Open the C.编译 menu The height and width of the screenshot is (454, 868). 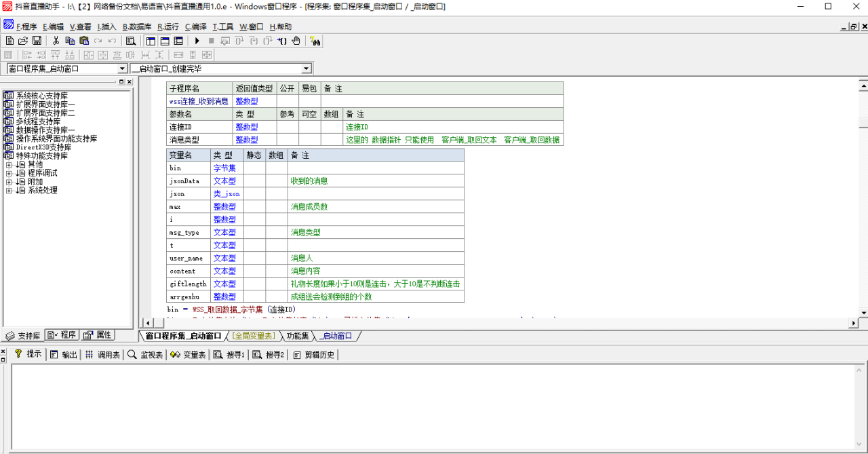196,26
